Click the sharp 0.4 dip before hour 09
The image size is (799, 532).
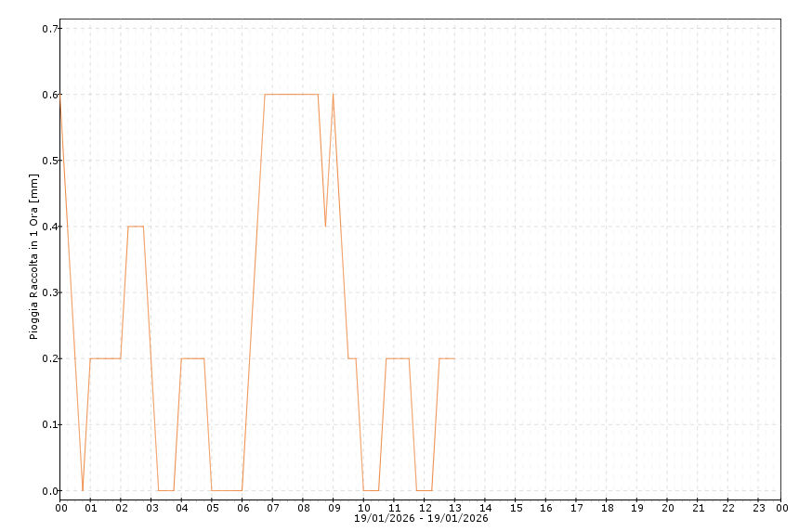click(x=325, y=226)
